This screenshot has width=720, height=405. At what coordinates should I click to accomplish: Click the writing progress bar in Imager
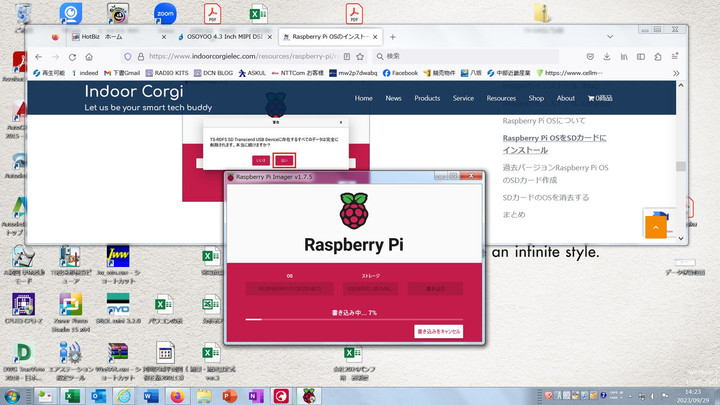(x=355, y=320)
